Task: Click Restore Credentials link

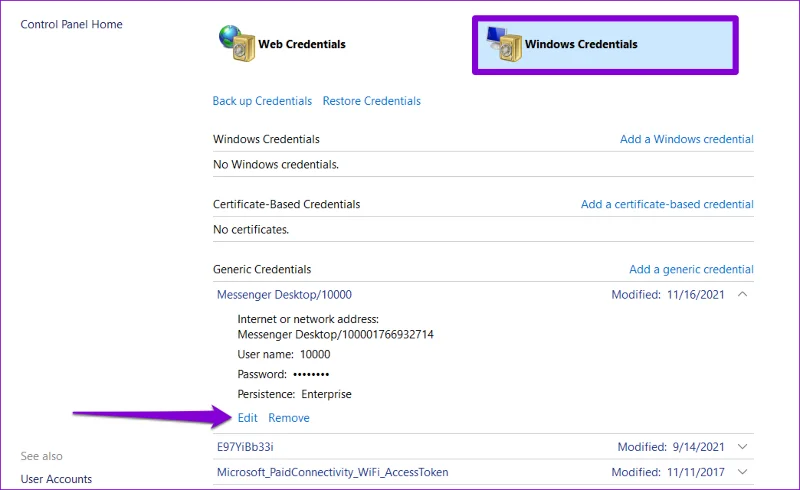Action: (x=372, y=101)
